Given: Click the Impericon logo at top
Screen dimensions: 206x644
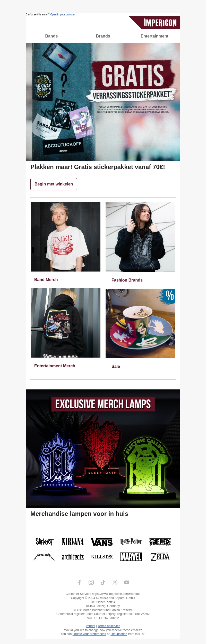Looking at the screenshot, I should [154, 23].
